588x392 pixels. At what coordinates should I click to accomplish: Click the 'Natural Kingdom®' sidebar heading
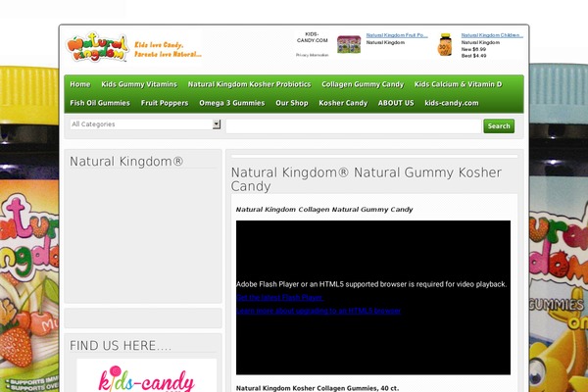click(126, 162)
